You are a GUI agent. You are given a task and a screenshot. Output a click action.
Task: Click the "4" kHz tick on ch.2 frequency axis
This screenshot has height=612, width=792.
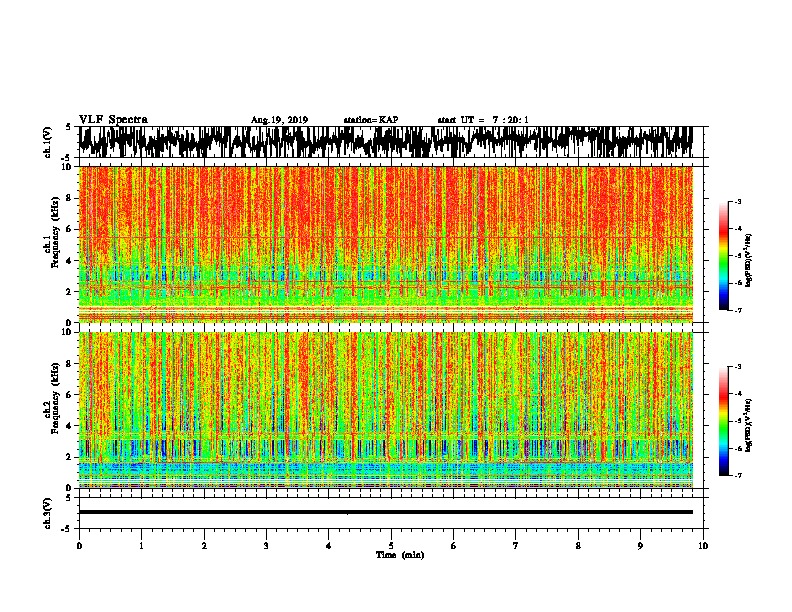(x=69, y=426)
